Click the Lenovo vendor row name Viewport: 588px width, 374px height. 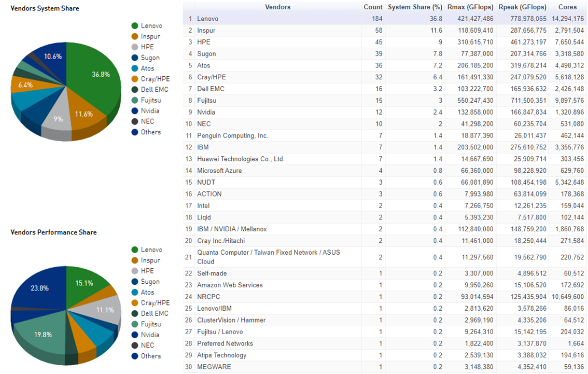pos(208,19)
